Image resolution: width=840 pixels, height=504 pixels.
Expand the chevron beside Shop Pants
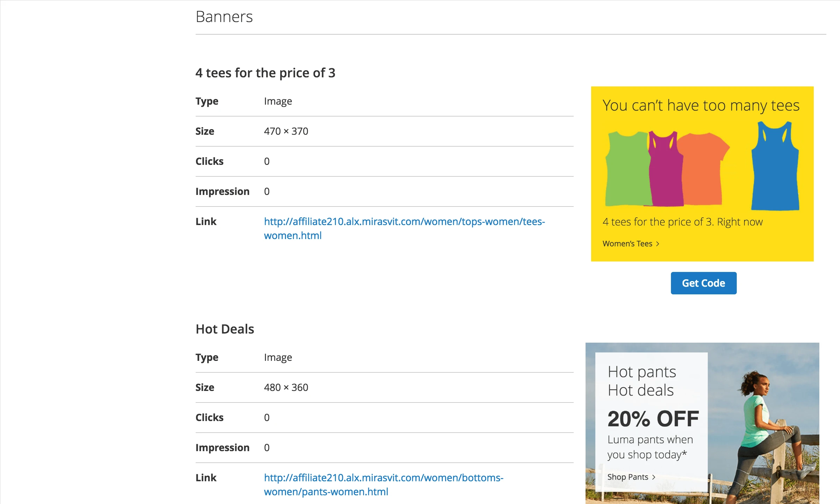(x=654, y=477)
